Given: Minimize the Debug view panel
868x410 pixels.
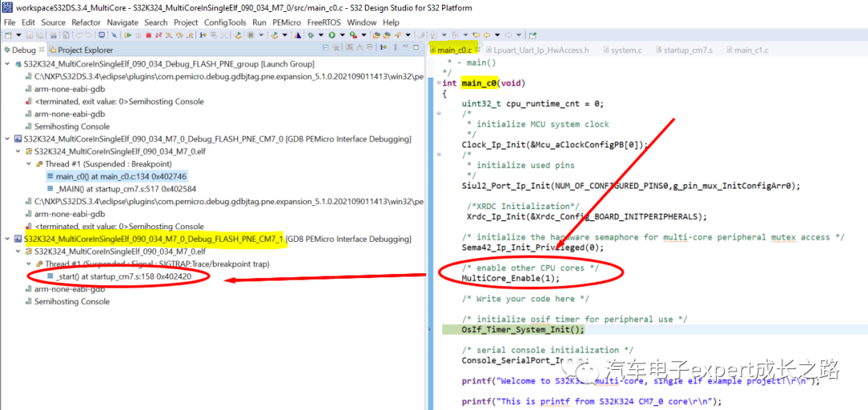Looking at the screenshot, I should pos(406,47).
